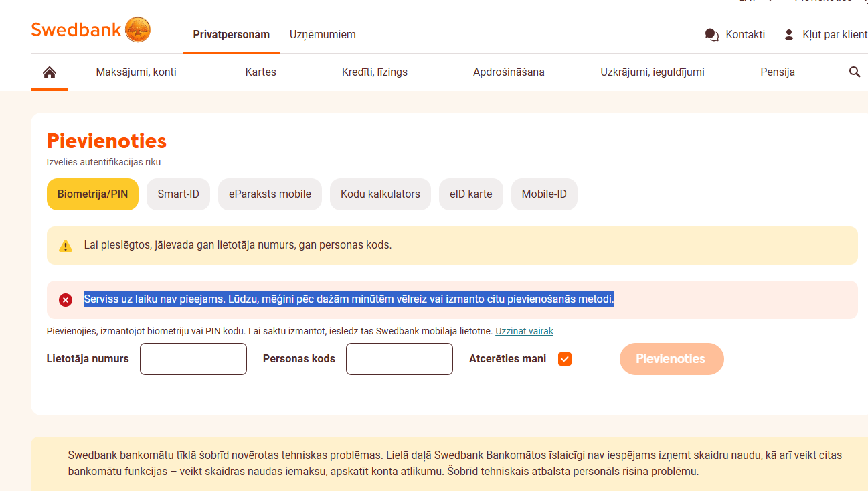Select the eID karte login method
Viewport: 868px width, 491px height.
click(x=471, y=194)
